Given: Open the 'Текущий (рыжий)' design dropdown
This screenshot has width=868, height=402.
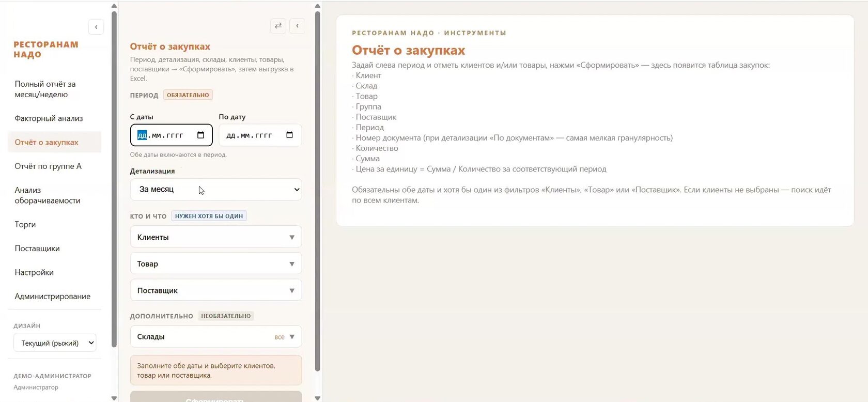Looking at the screenshot, I should (x=55, y=343).
